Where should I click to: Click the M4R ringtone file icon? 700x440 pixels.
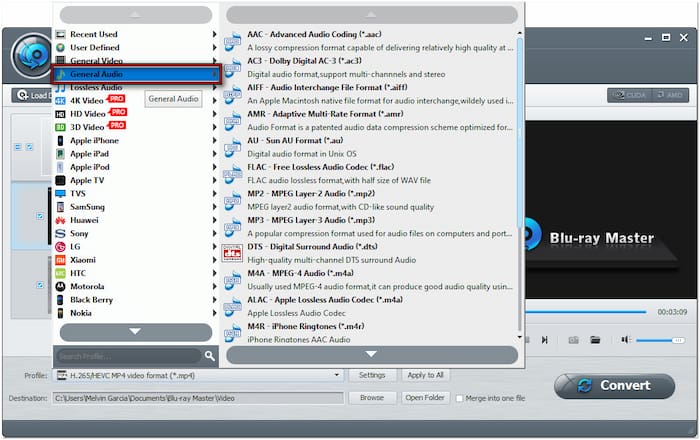click(232, 333)
